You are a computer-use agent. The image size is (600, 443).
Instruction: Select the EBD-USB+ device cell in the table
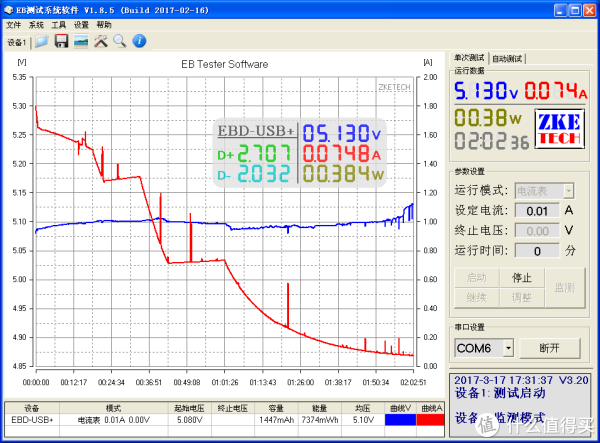click(x=32, y=420)
